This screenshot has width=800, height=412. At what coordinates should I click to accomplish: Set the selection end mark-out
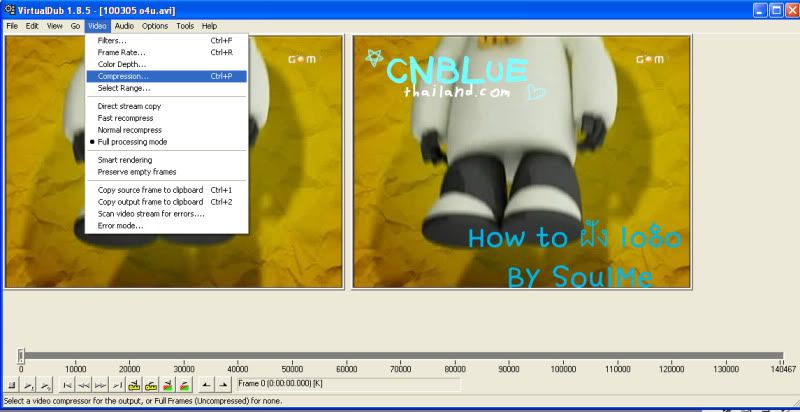click(223, 385)
